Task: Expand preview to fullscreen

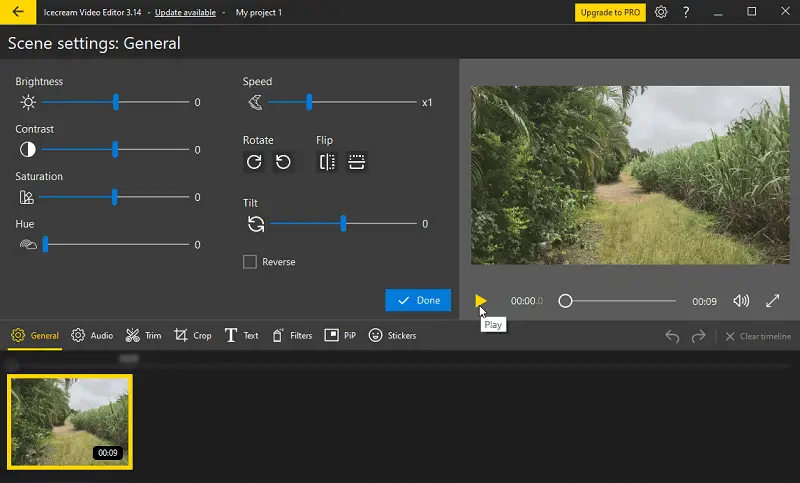Action: 772,301
